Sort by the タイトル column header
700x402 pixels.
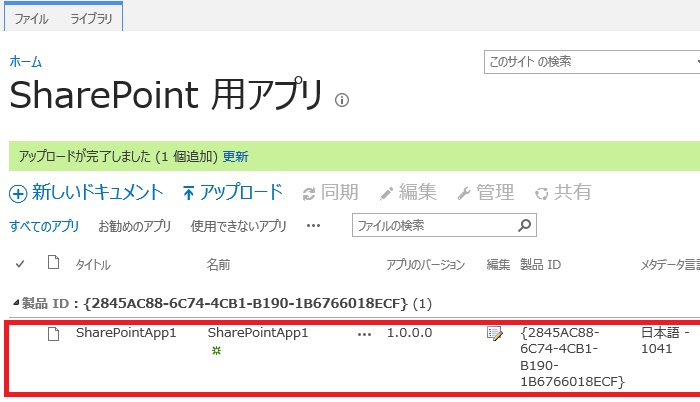tap(93, 265)
